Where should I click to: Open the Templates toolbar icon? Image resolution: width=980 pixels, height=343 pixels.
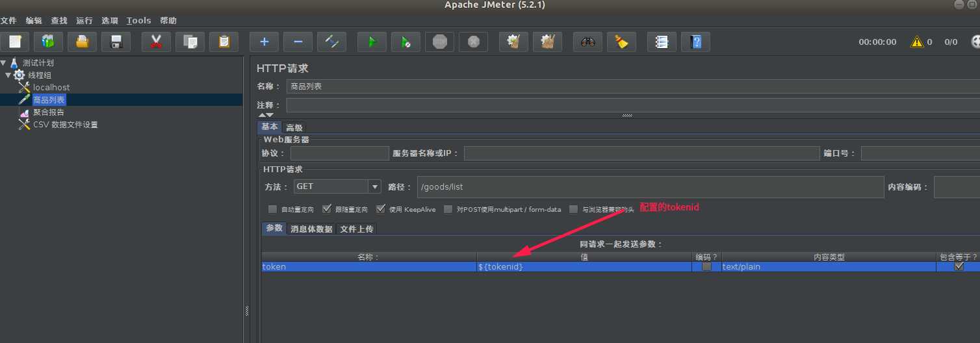tap(48, 42)
